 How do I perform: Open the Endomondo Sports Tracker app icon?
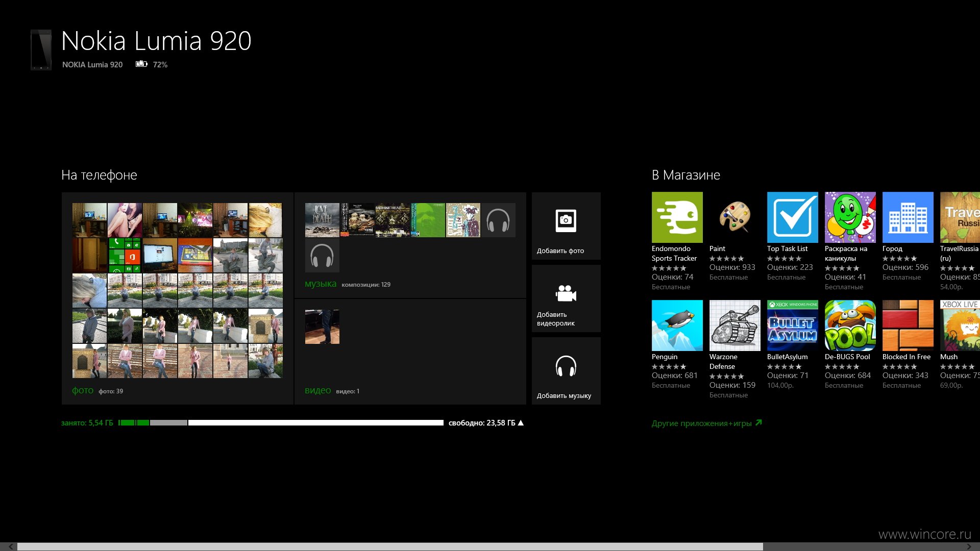click(x=677, y=217)
